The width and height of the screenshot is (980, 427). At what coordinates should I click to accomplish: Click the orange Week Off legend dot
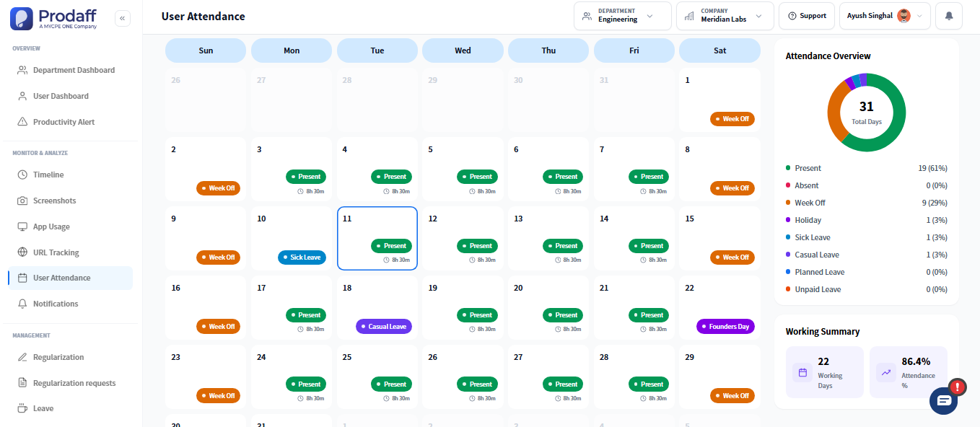tap(788, 203)
